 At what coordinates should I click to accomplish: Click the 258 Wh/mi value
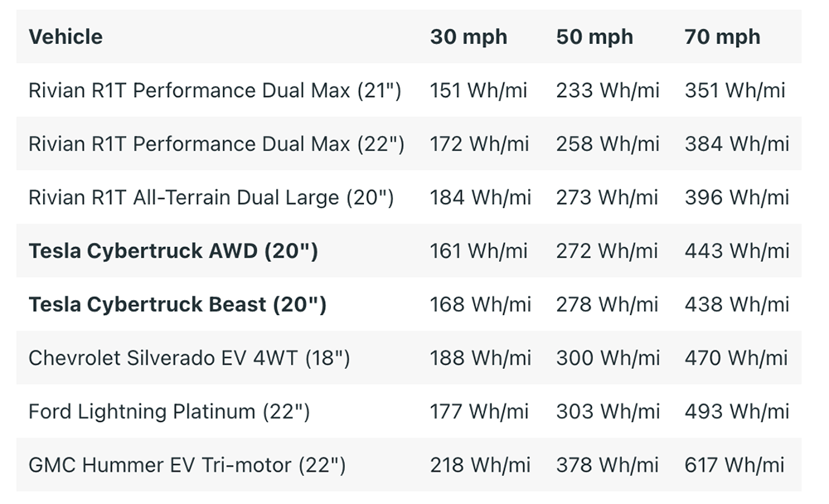[x=608, y=144]
